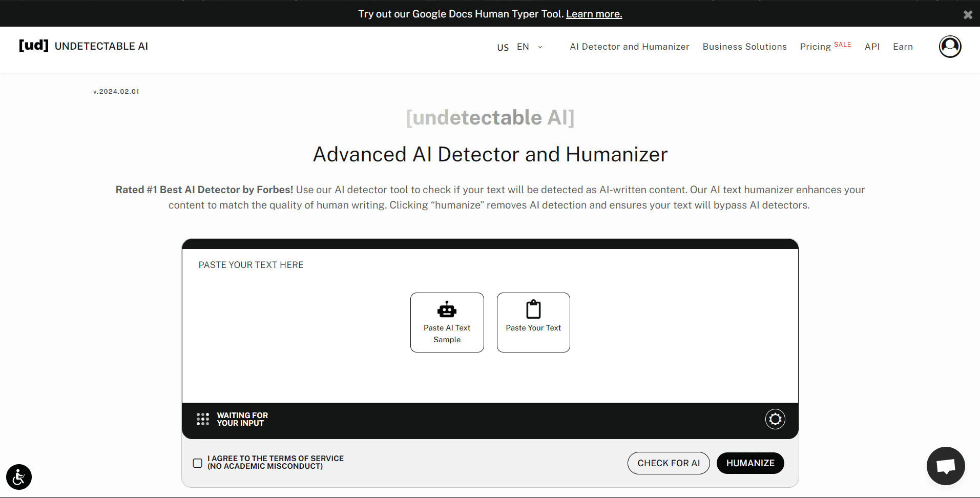Expand the EN language dropdown chevron
Image resolution: width=980 pixels, height=498 pixels.
540,47
